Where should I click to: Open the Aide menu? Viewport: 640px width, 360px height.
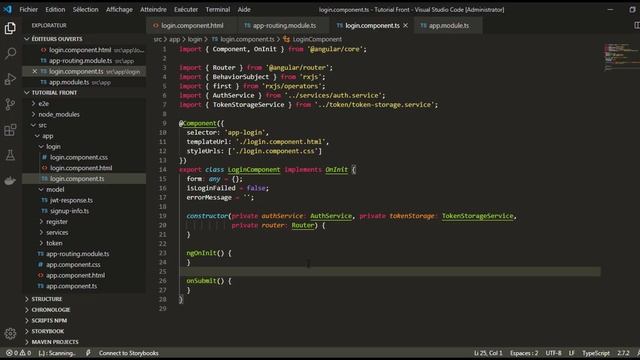(x=244, y=9)
